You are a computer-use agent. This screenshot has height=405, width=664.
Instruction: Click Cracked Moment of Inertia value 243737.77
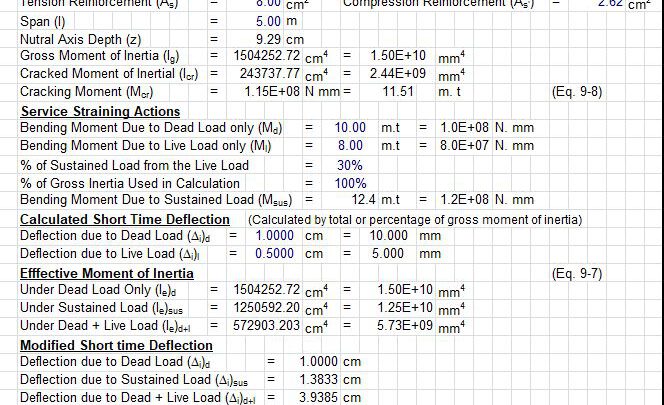[x=270, y=73]
